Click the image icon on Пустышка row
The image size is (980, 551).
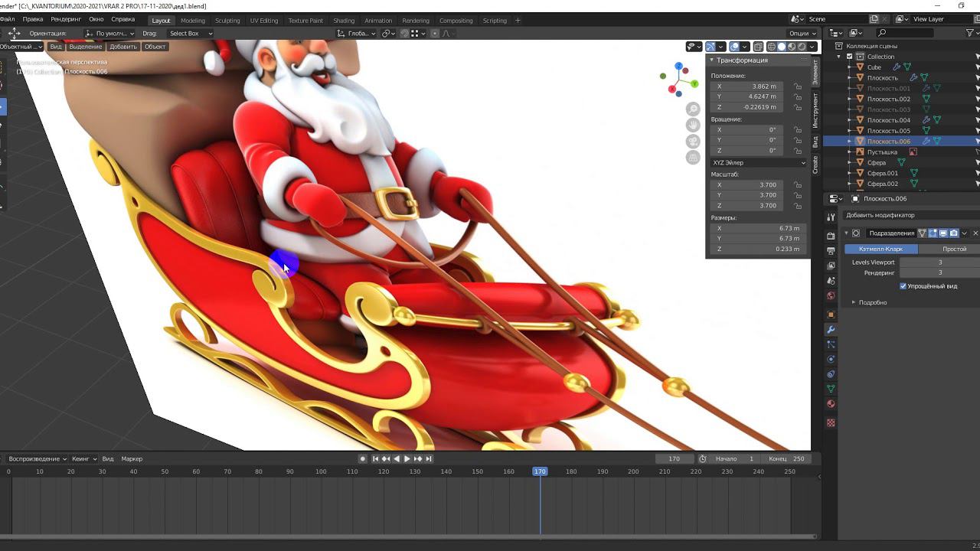click(x=913, y=152)
